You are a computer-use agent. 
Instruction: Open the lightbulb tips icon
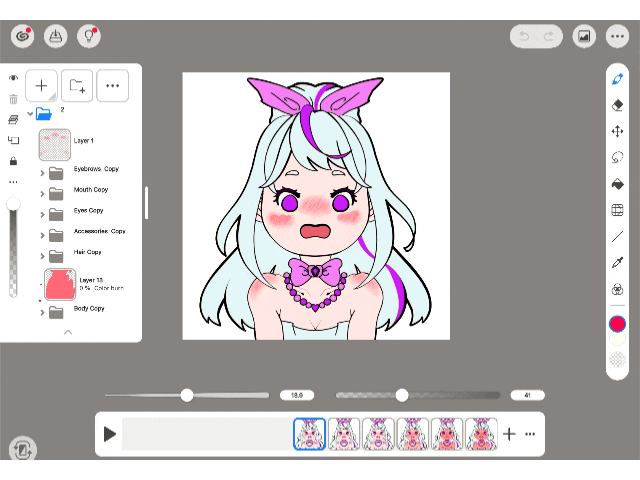tap(89, 36)
